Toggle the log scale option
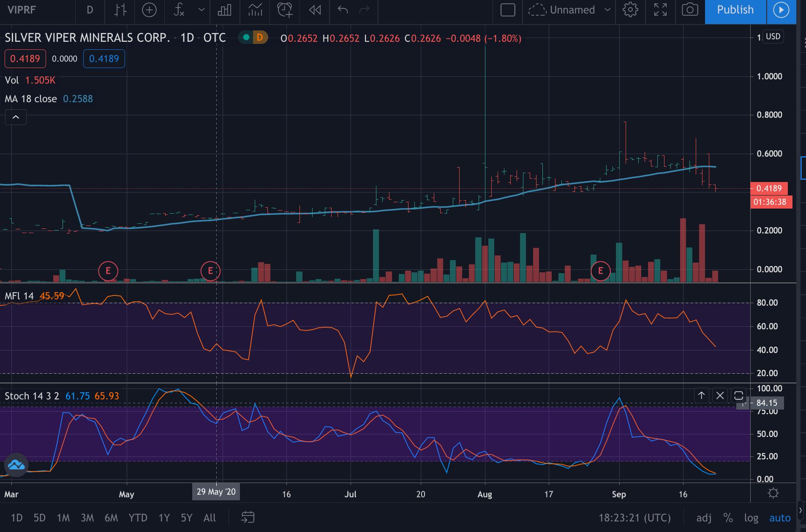 click(x=751, y=518)
